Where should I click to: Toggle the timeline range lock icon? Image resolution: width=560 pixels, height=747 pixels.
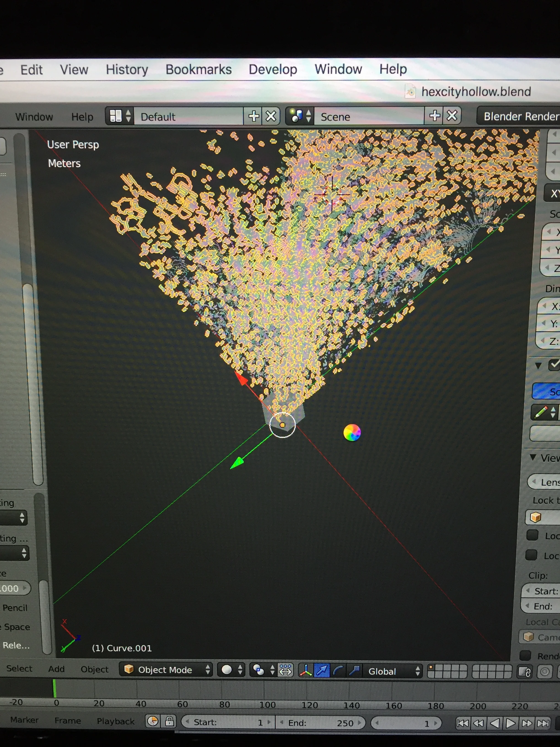pyautogui.click(x=170, y=721)
